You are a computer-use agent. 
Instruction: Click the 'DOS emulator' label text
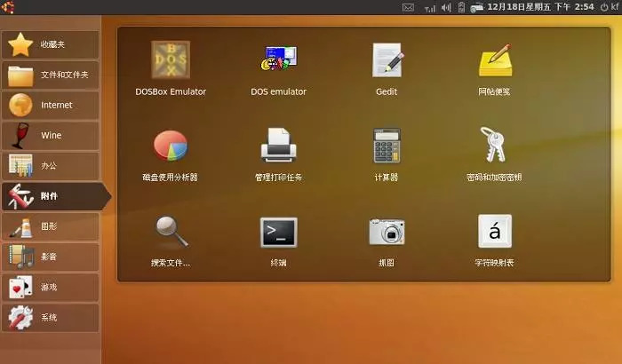click(x=278, y=91)
